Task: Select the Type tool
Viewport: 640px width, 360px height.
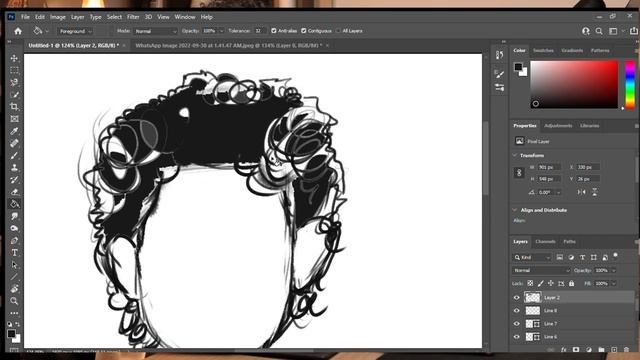Action: [x=14, y=253]
